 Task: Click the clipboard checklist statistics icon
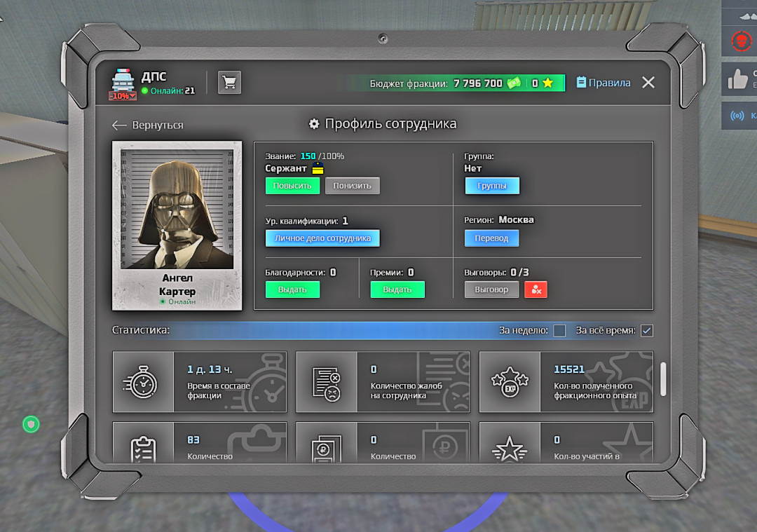[143, 448]
